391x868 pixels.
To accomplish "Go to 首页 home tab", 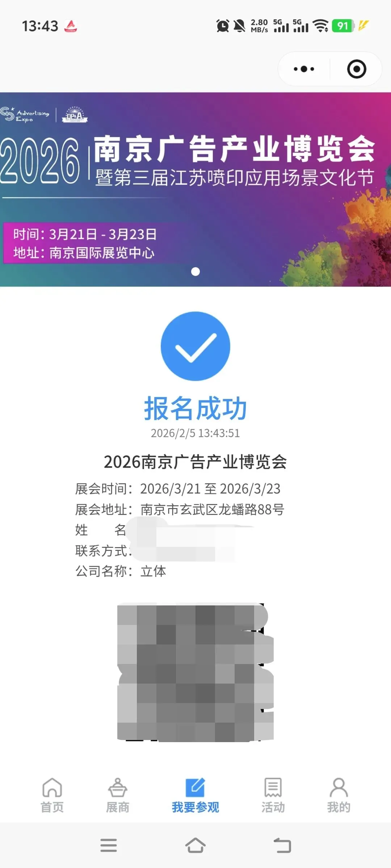I will pos(52,796).
